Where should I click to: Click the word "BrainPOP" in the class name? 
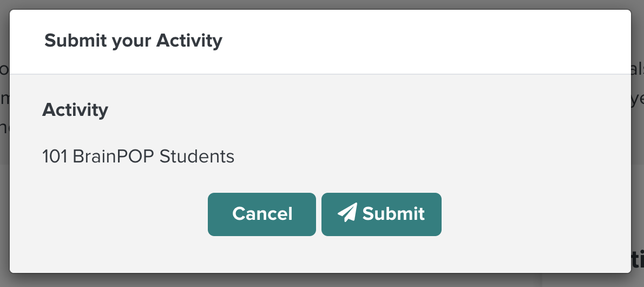click(113, 156)
